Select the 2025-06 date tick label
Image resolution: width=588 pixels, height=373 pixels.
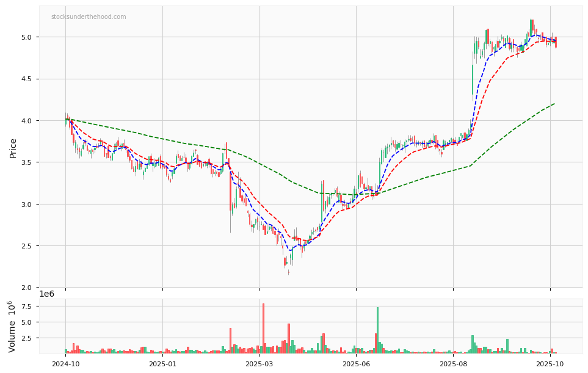tap(356, 364)
